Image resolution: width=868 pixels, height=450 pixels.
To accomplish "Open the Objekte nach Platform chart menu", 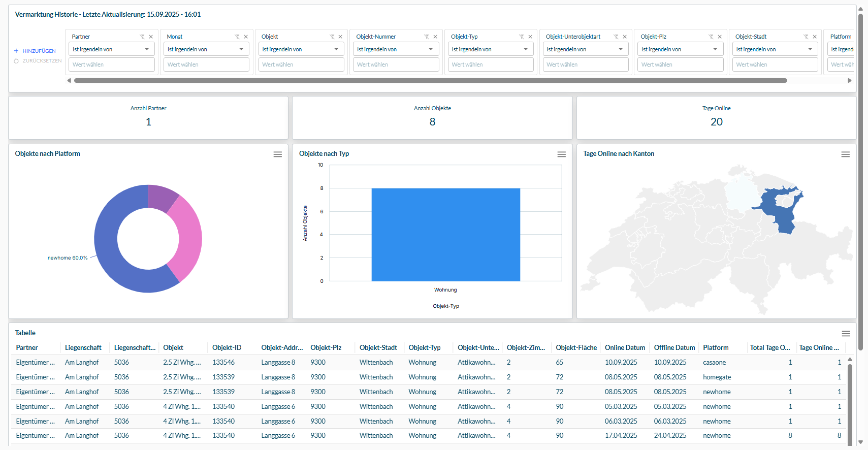I will click(277, 154).
